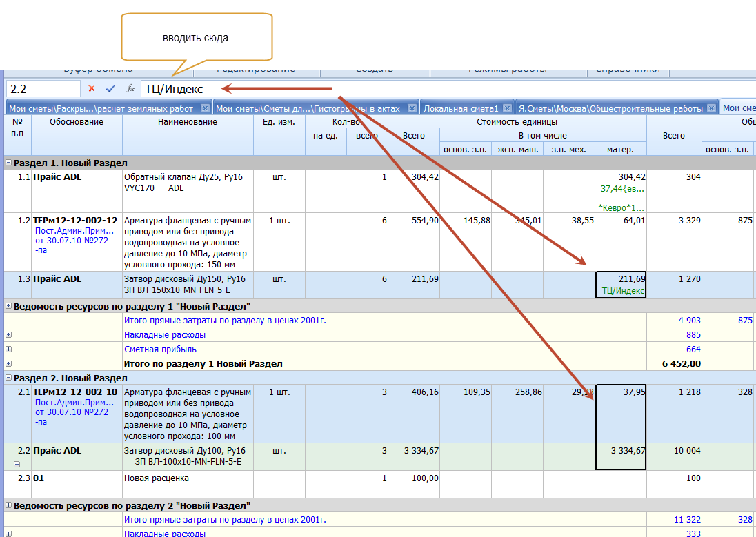756x537 pixels.
Task: Expand 'Итого по разделу 1 Новый Раздел'
Action: coord(9,363)
